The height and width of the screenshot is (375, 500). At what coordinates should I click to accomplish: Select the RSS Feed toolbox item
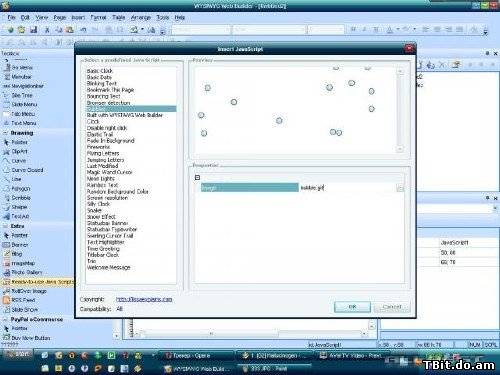coord(19,300)
